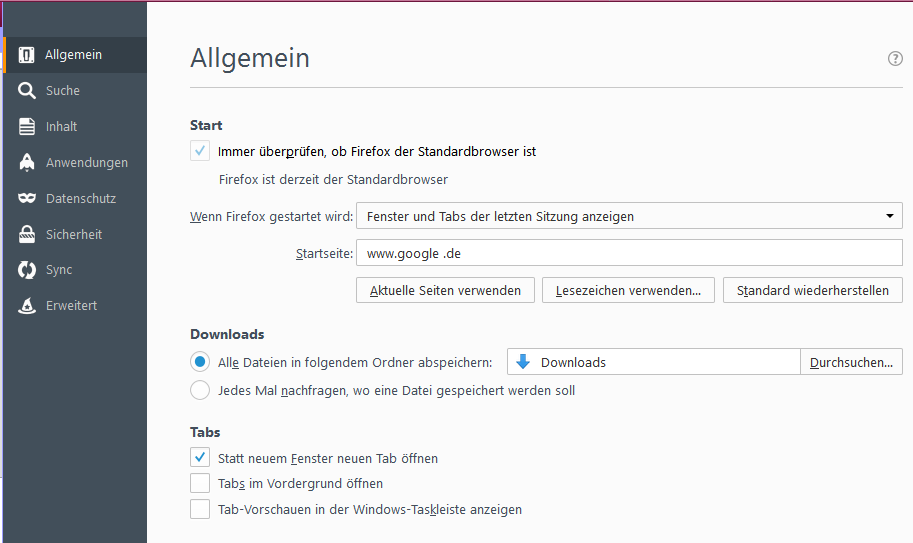This screenshot has height=543, width=913.
Task: Click the Datenschutz mask icon
Action: coord(26,198)
